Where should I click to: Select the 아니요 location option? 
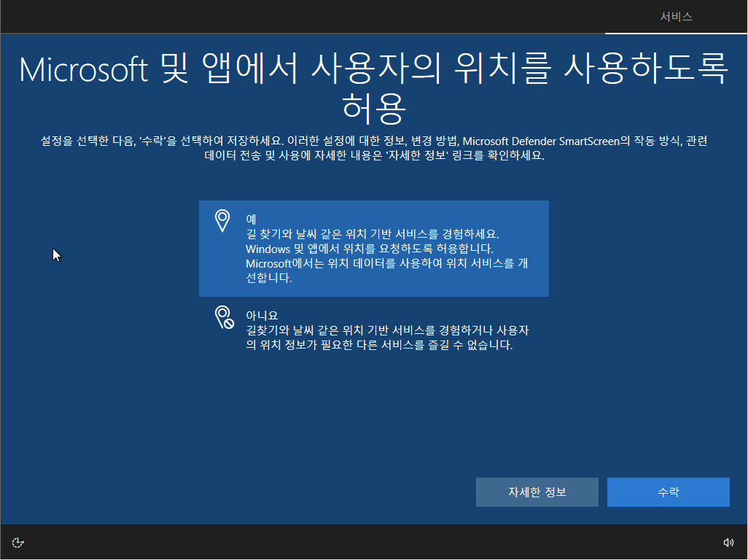point(373,330)
